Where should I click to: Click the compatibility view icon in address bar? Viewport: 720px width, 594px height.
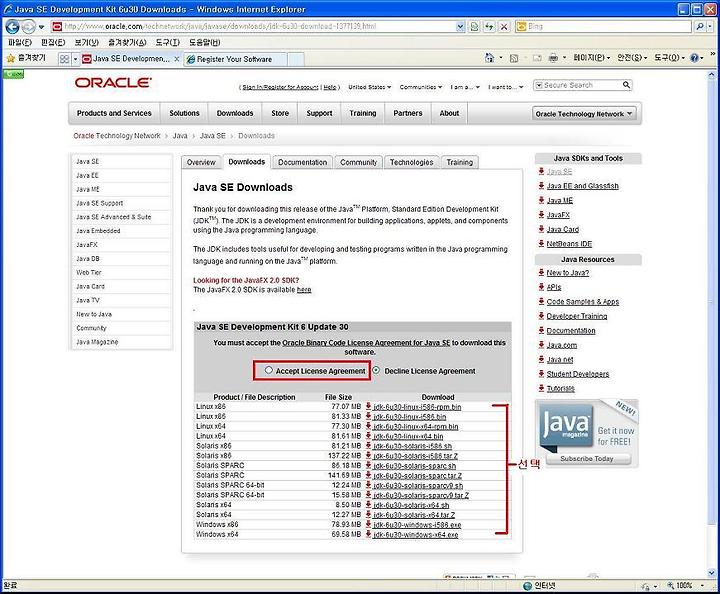coord(474,27)
